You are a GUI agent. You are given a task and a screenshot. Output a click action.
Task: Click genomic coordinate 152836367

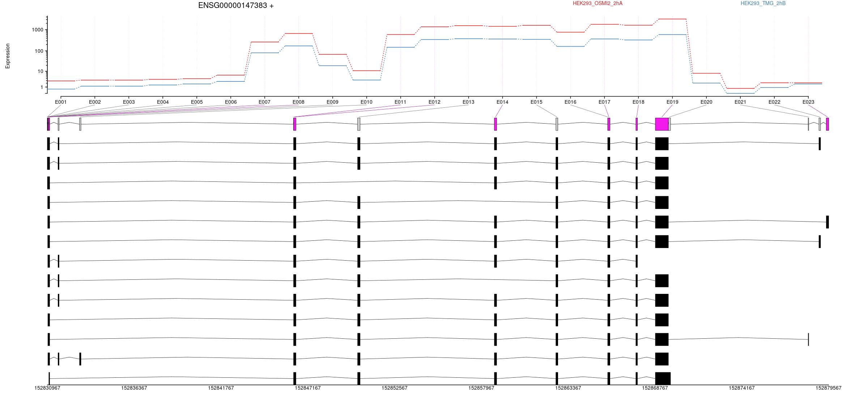click(x=134, y=388)
